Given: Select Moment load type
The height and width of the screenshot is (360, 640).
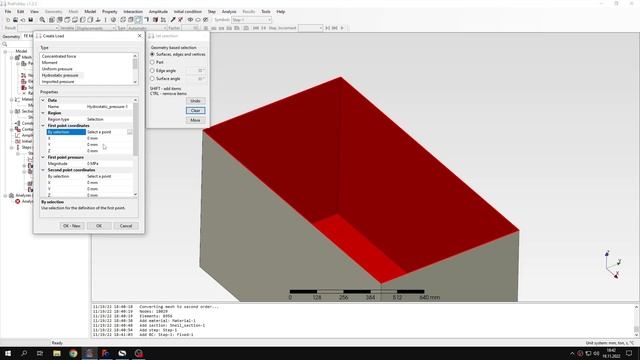Looking at the screenshot, I should coord(49,62).
